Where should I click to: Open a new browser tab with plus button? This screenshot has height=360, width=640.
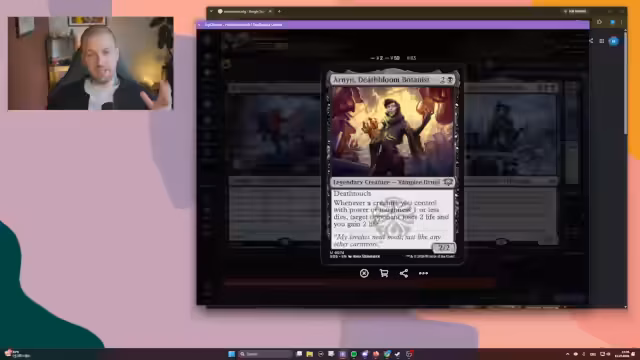click(279, 11)
